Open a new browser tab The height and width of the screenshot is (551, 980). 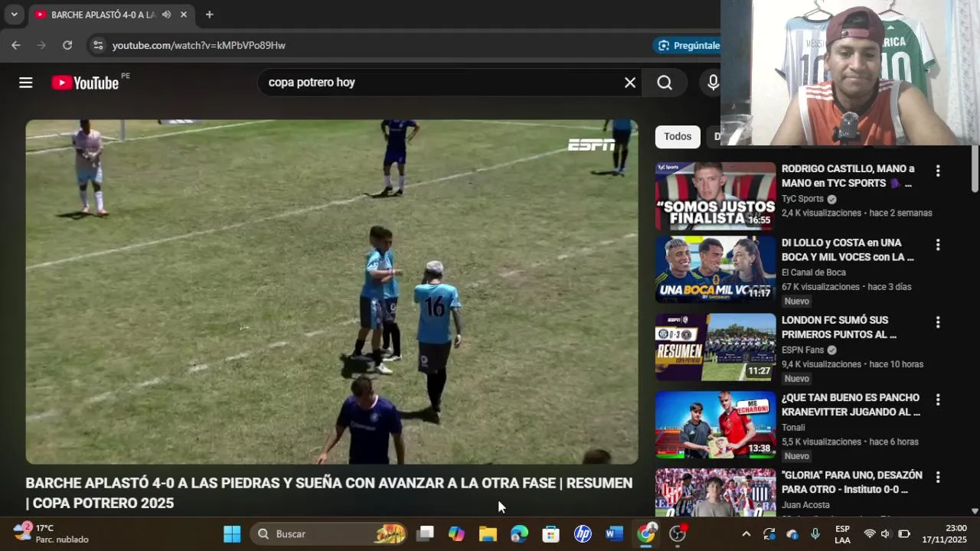click(209, 15)
